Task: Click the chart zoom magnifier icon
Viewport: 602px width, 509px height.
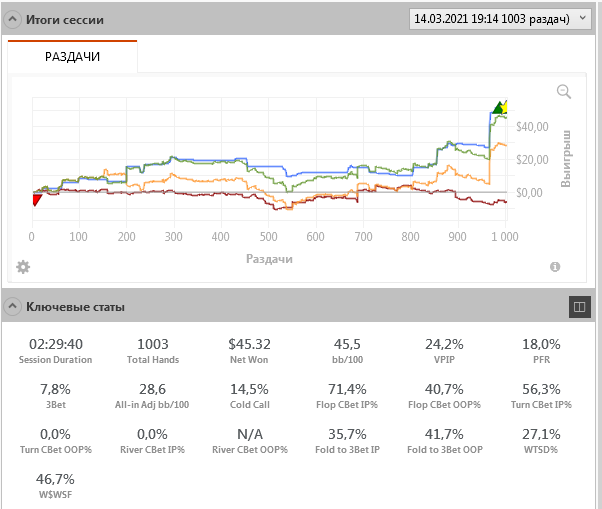Action: coord(564,92)
